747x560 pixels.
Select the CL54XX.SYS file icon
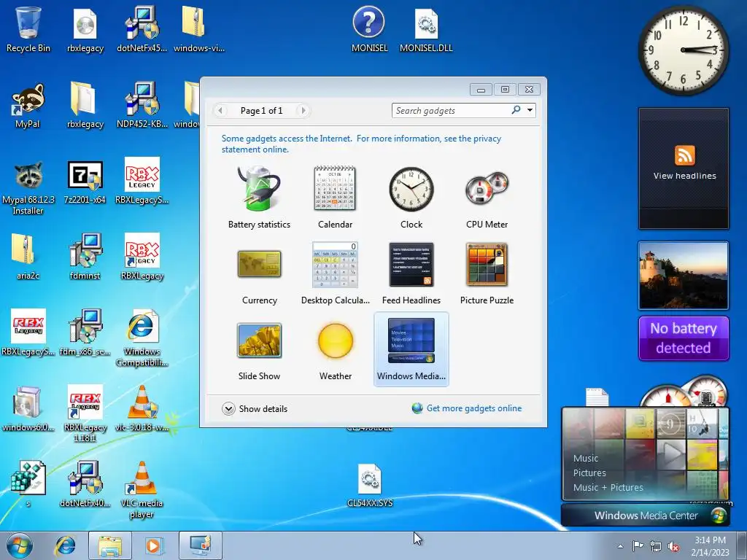pos(370,485)
